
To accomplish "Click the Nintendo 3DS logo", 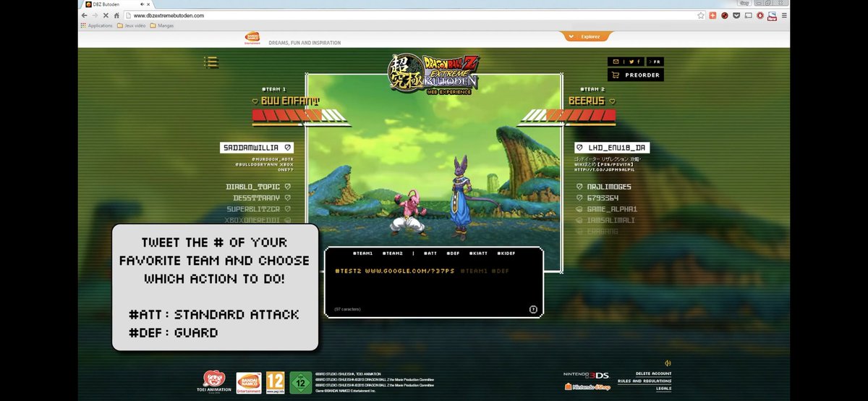I will pos(586,376).
